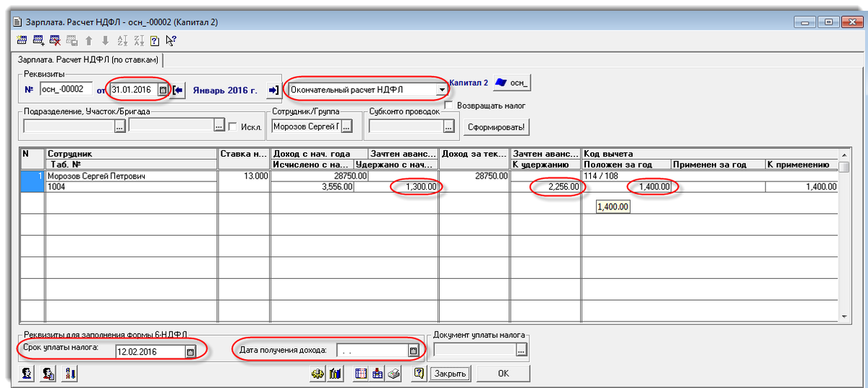Sort rows ascending with A-Z icon
Image resolution: width=868 pixels, height=388 pixels.
pos(122,40)
